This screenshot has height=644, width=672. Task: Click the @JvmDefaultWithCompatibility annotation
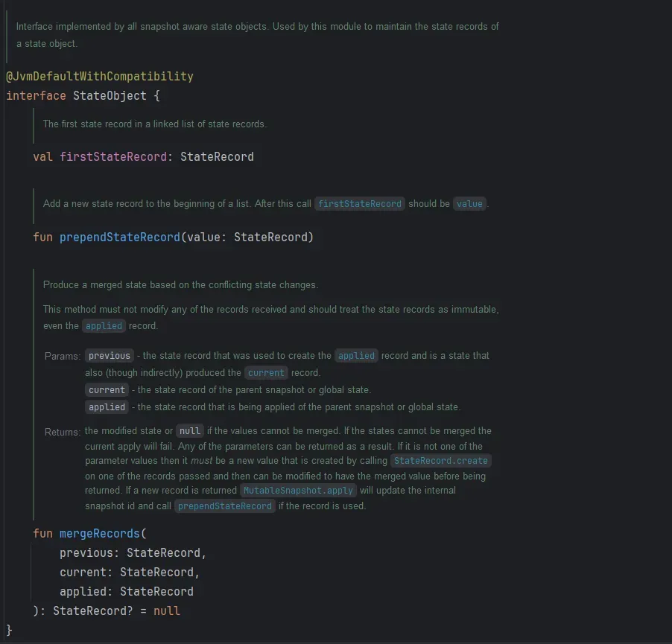pos(100,77)
